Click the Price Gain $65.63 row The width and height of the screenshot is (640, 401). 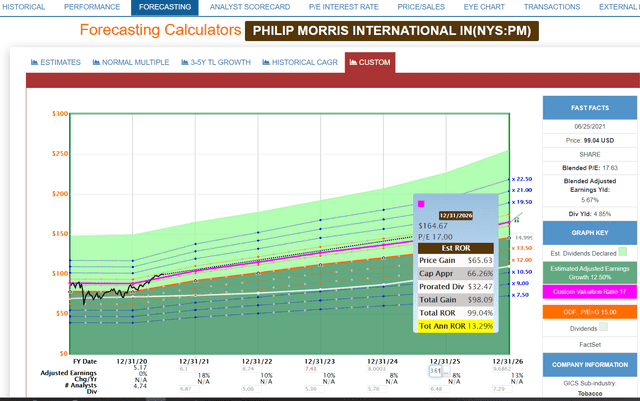pos(456,260)
